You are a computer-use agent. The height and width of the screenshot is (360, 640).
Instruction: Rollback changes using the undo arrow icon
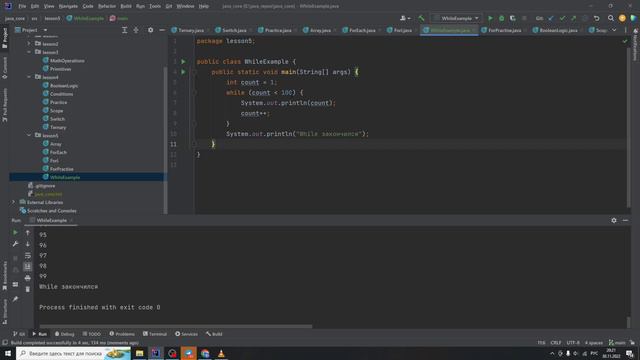(x=596, y=18)
